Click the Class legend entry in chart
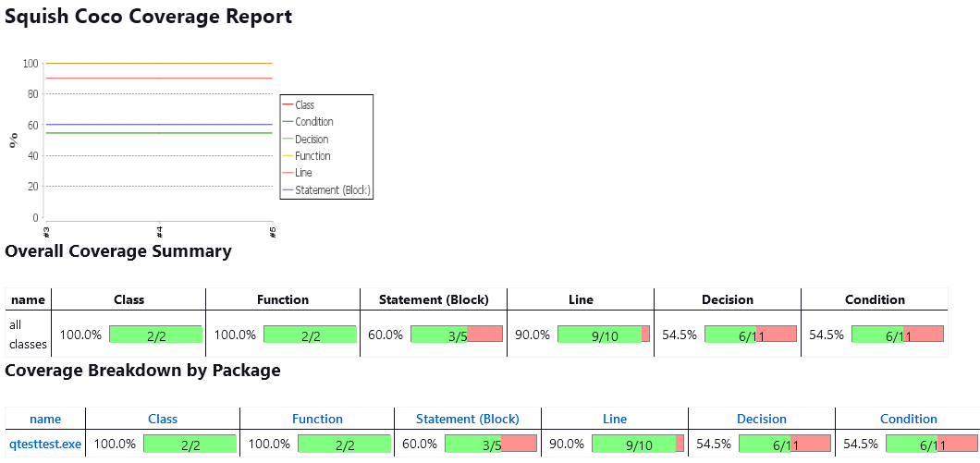Viewport: 980px width, 463px height. tap(304, 105)
